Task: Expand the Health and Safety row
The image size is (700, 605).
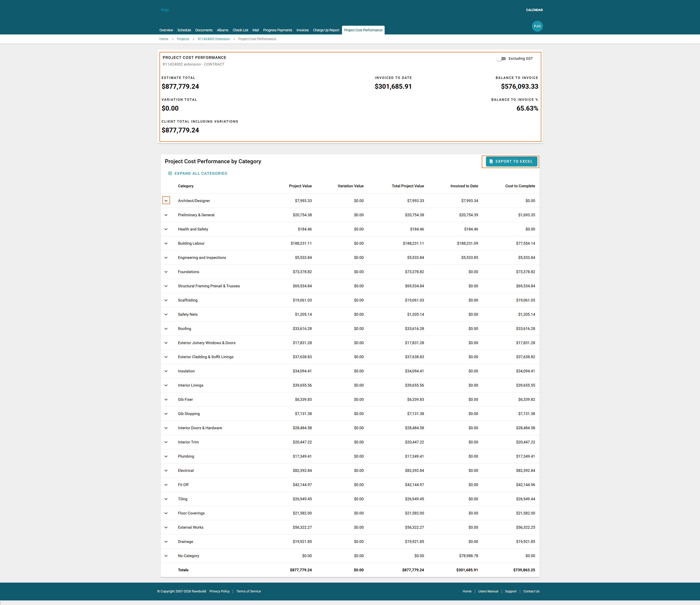Action: click(166, 229)
